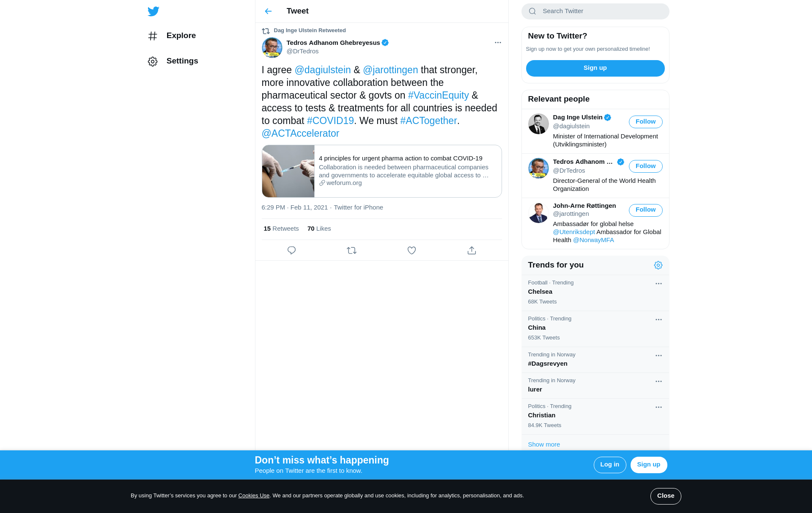
Task: Show more trends
Action: tap(544, 444)
